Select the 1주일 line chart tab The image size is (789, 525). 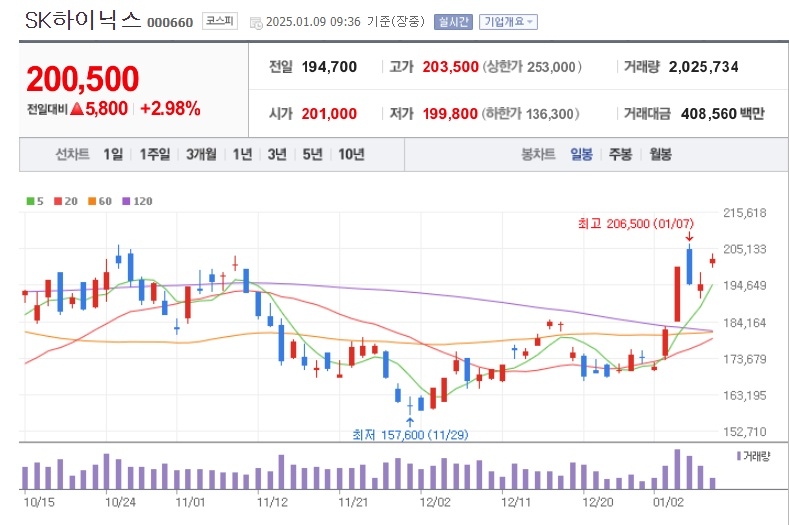click(x=154, y=154)
